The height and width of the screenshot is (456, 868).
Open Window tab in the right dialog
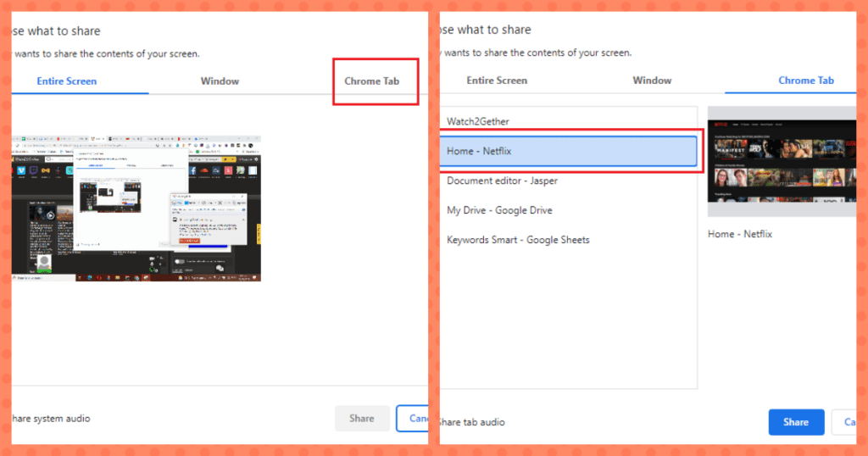coord(652,81)
